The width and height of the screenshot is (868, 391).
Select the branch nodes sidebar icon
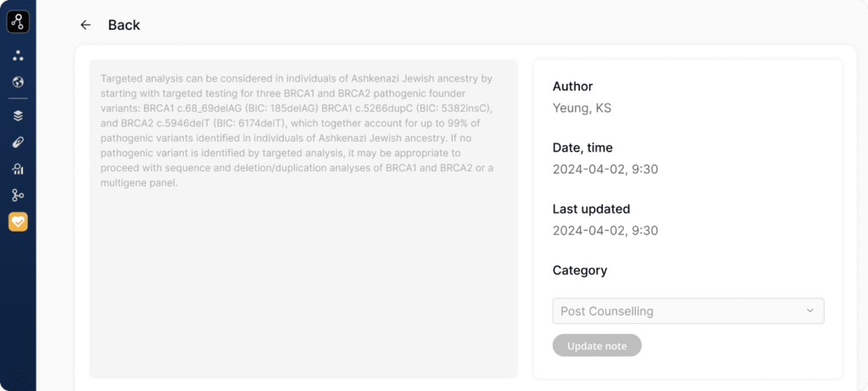pyautogui.click(x=18, y=195)
